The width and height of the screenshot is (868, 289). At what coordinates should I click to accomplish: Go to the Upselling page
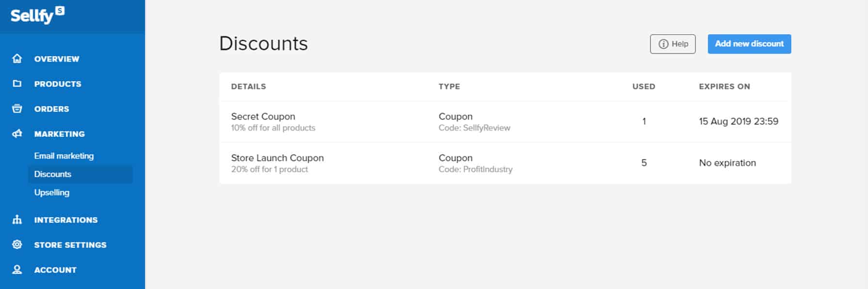point(52,192)
